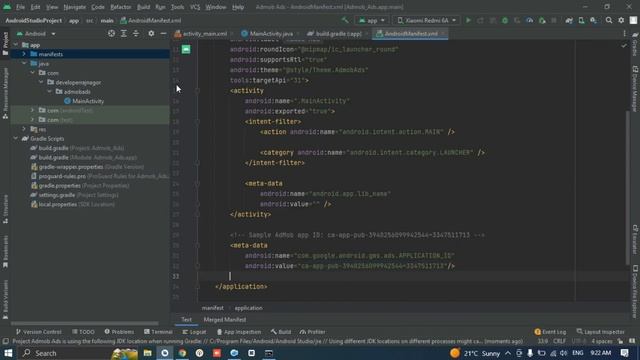The width and height of the screenshot is (640, 360).
Task: Expand the manifests folder
Action: pos(24,54)
